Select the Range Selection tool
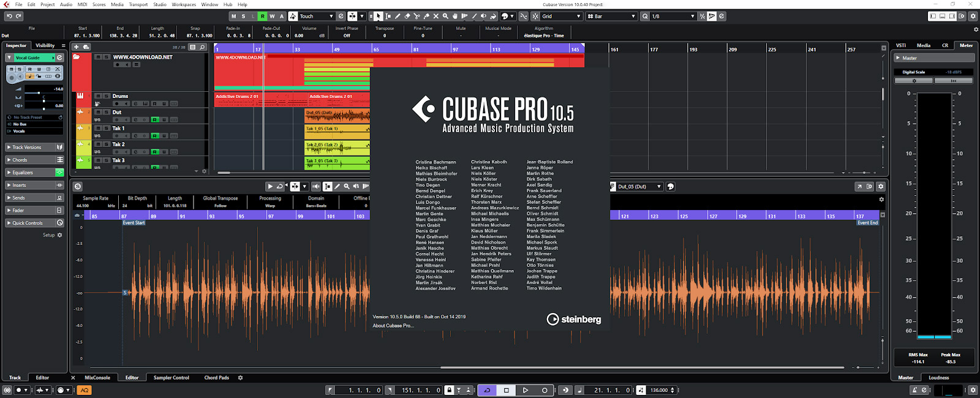Image resolution: width=980 pixels, height=398 pixels. tap(388, 16)
